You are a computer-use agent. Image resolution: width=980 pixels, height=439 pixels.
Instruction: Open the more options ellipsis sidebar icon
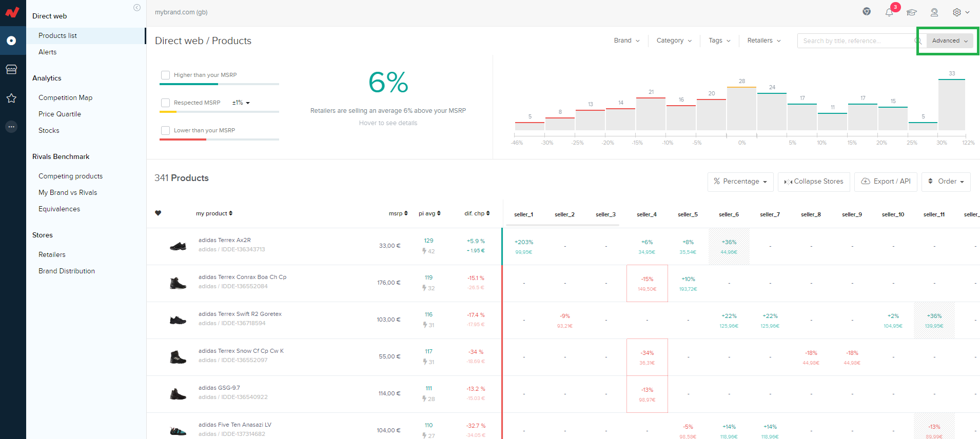(11, 127)
